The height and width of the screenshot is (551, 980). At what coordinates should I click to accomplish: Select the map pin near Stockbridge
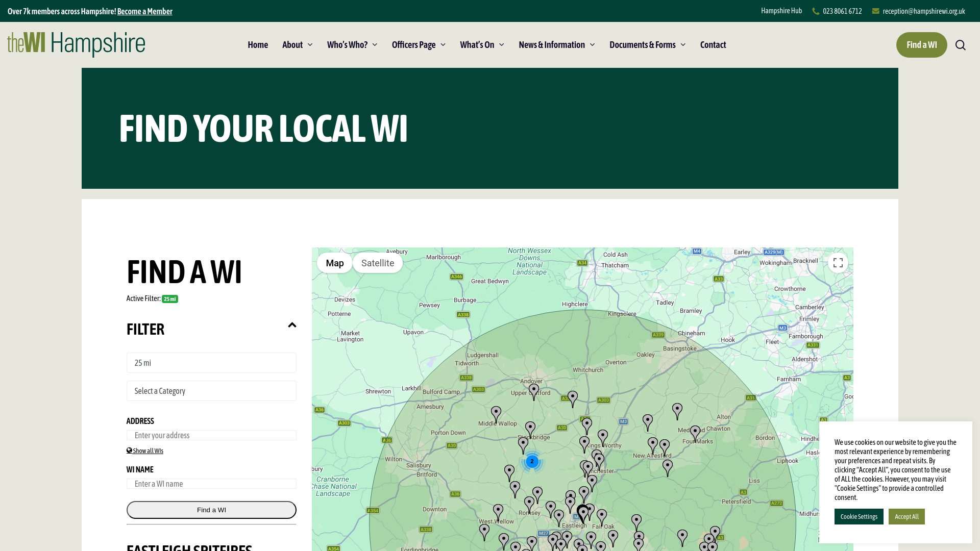tap(530, 429)
